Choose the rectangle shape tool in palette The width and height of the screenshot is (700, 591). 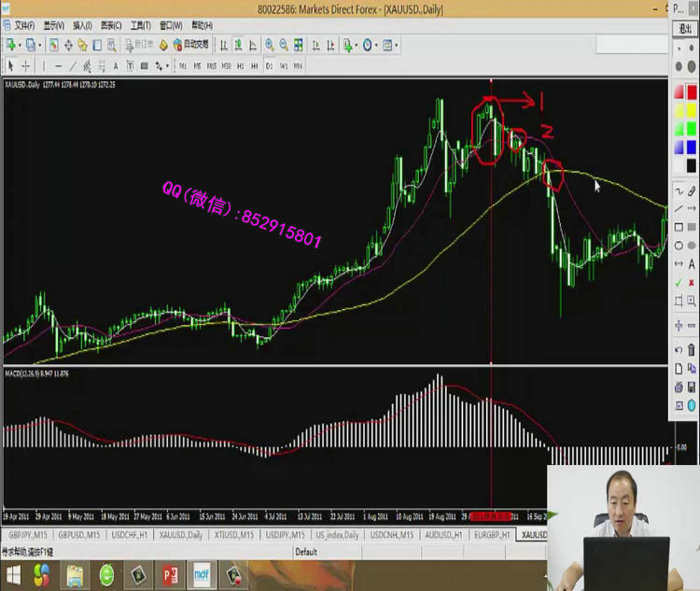tap(679, 227)
